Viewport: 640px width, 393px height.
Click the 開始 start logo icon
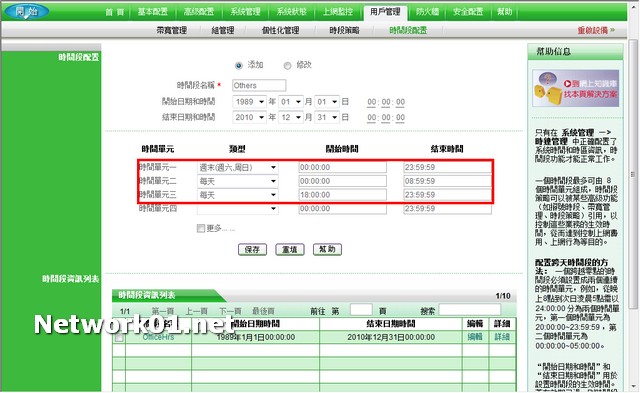click(x=27, y=11)
